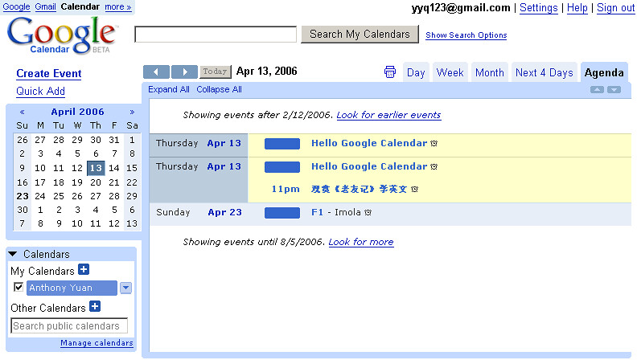Go to previous date with left arrow button
This screenshot has width=637, height=364.
[156, 72]
